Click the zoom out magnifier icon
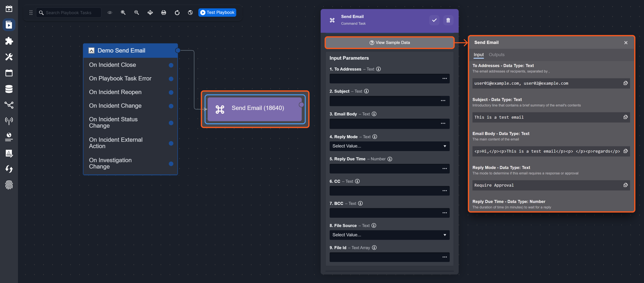Image resolution: width=644 pixels, height=283 pixels. click(136, 12)
